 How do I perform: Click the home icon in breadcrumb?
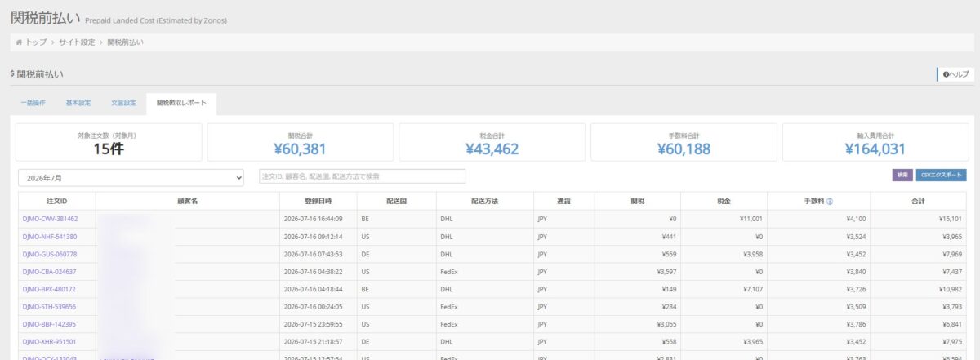20,42
